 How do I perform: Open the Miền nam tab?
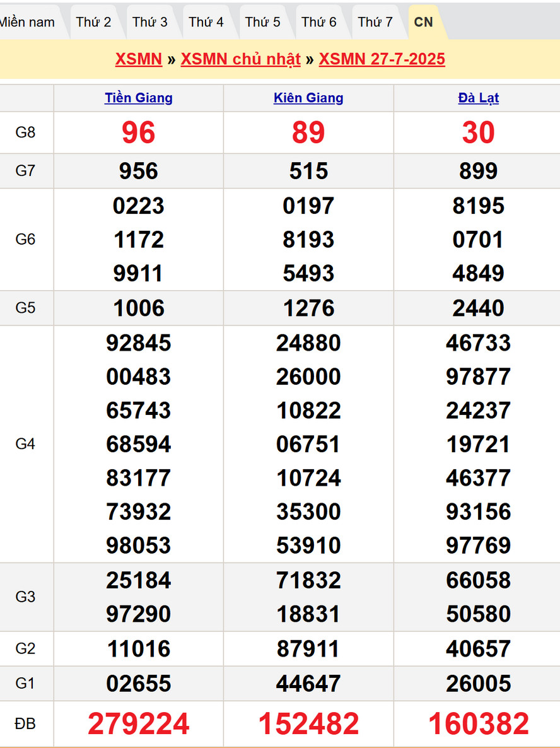pyautogui.click(x=27, y=22)
